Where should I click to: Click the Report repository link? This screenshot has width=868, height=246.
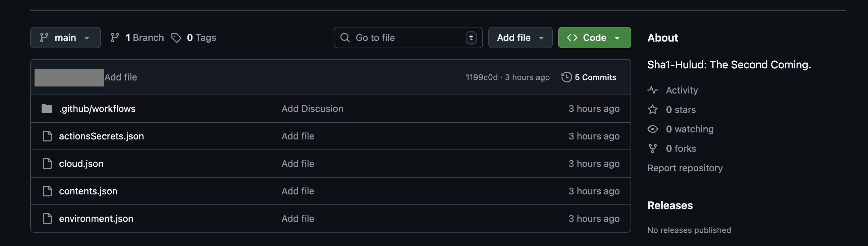685,168
